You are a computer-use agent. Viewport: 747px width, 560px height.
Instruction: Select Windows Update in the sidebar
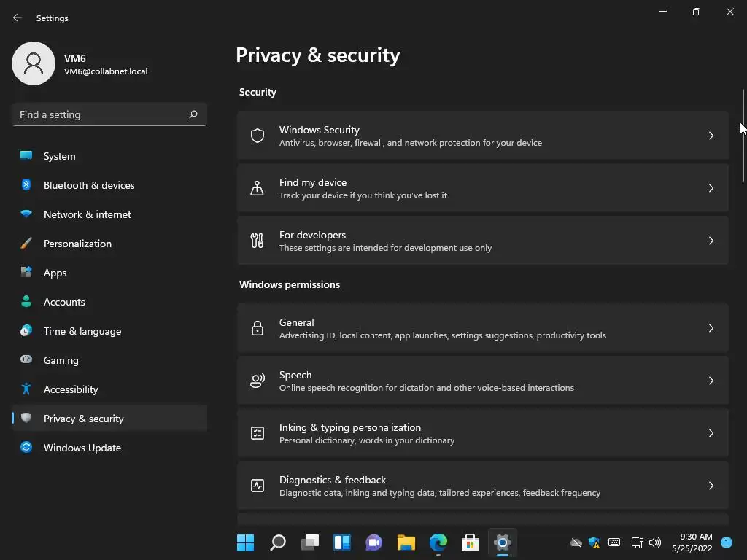click(x=109, y=448)
